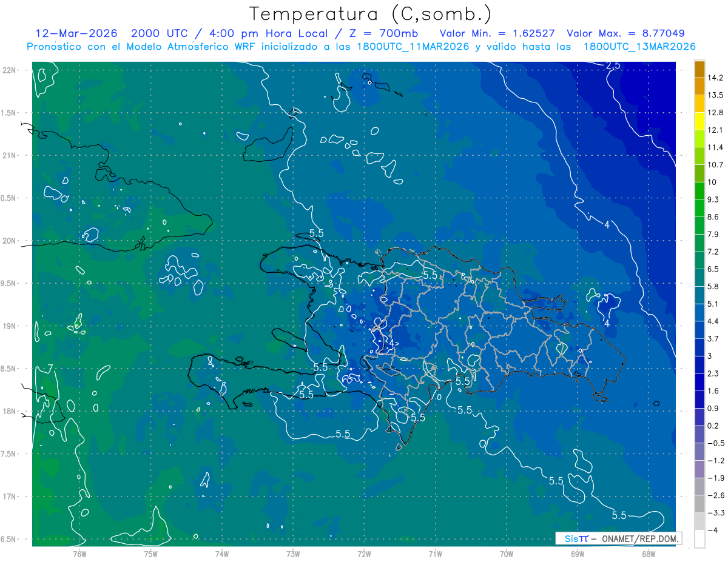Click the '9.5N' latitude axis label
The height and width of the screenshot is (562, 728).
click(8, 284)
